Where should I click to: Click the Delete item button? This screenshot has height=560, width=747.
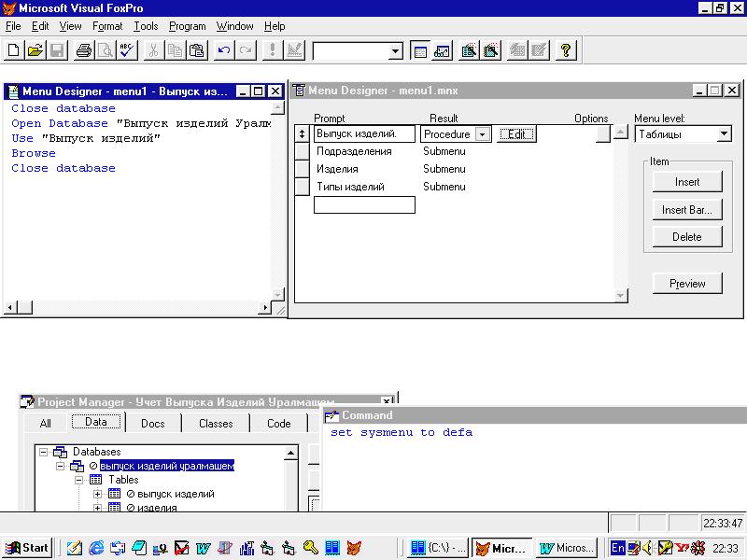tap(687, 237)
